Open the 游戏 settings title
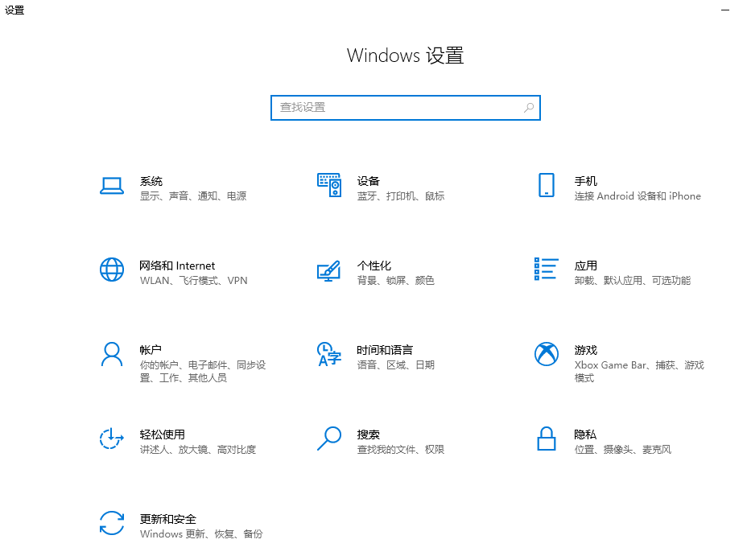 585,350
